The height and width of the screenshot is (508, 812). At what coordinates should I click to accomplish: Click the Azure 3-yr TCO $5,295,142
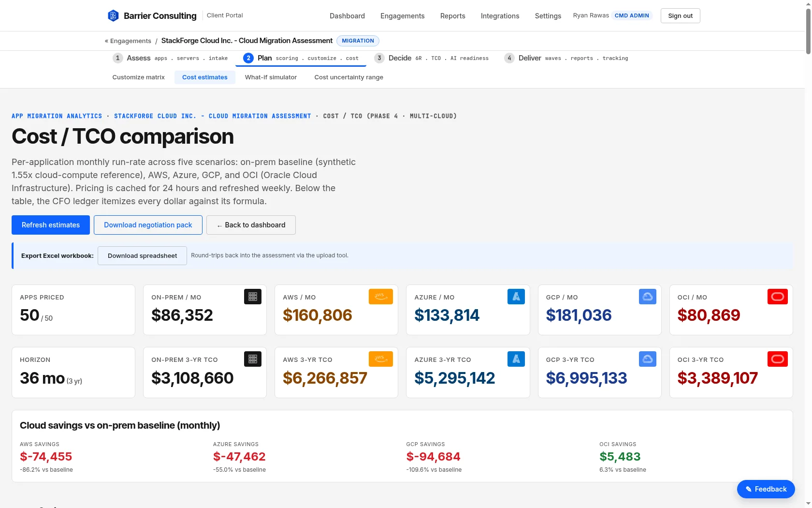point(454,378)
